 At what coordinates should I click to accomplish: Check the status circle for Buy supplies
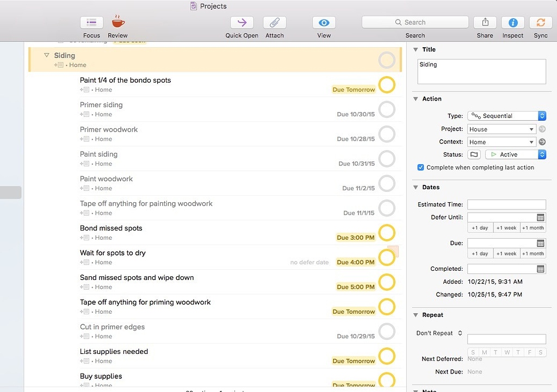[x=387, y=381]
